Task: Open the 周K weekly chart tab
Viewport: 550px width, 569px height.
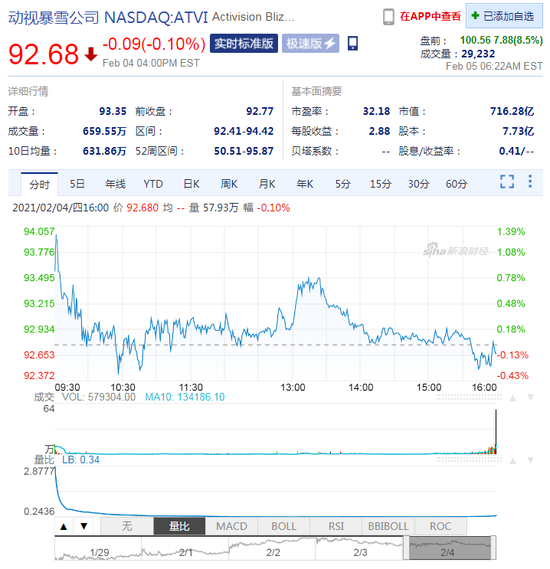Action: (229, 184)
